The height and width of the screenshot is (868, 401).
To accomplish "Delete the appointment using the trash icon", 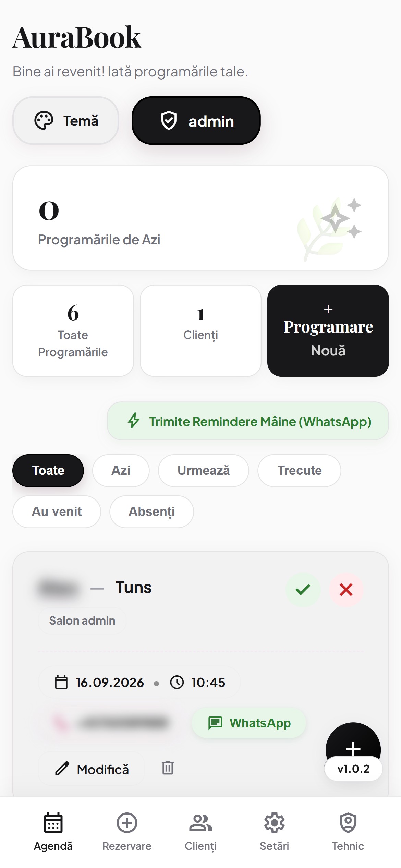I will 168,768.
